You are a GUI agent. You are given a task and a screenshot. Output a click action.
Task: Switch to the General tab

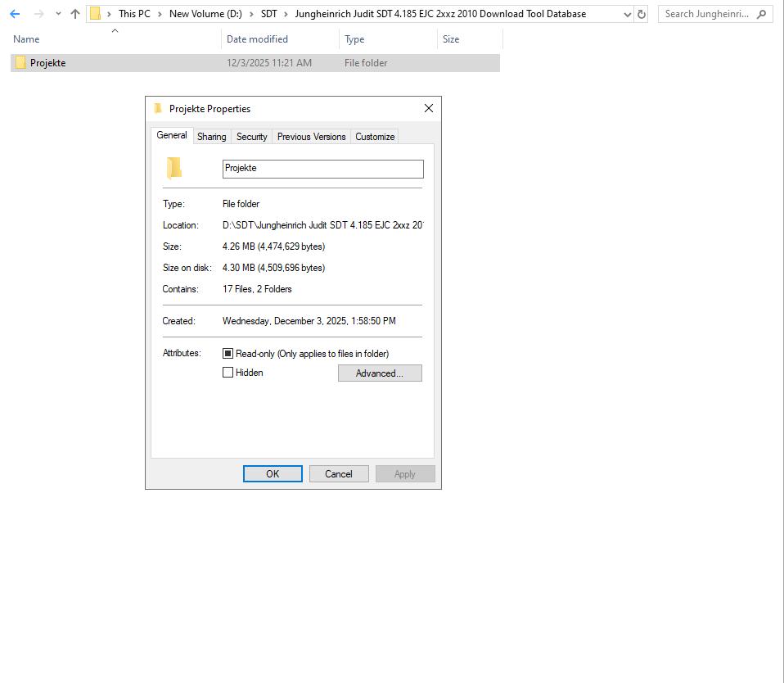(x=172, y=135)
